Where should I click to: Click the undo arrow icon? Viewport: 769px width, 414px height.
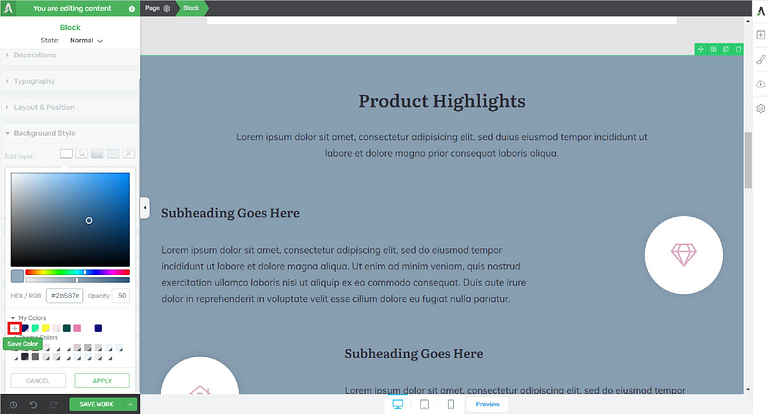[34, 404]
